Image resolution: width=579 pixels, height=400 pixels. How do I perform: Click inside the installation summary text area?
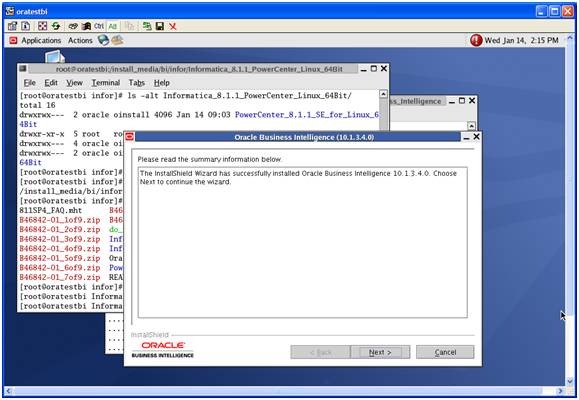point(303,242)
